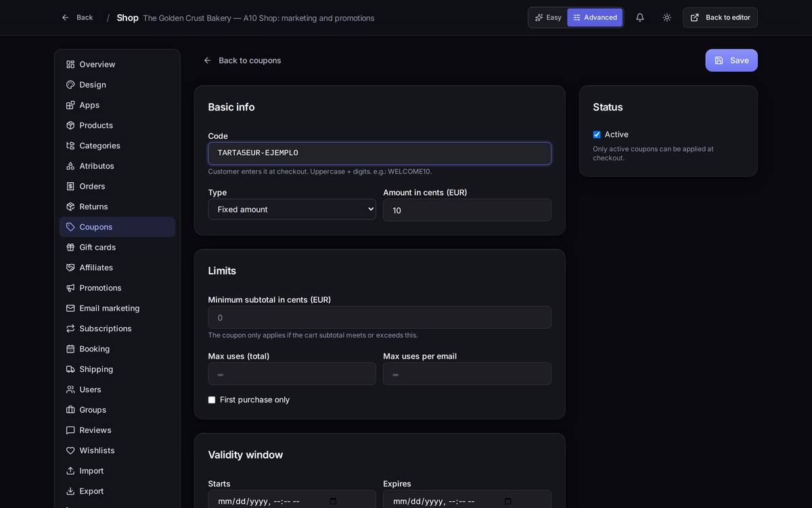Image resolution: width=812 pixels, height=508 pixels.
Task: Click the Gift cards icon in sidebar
Action: [x=70, y=247]
